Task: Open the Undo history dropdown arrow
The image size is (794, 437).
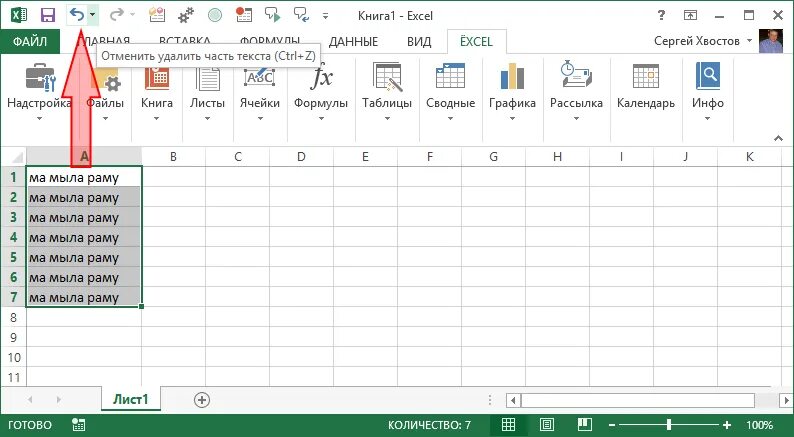Action: (x=92, y=16)
